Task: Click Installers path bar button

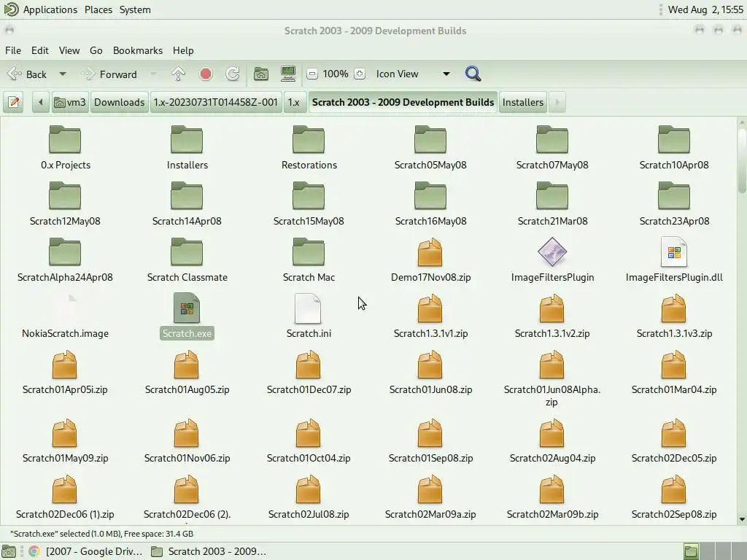Action: point(522,102)
